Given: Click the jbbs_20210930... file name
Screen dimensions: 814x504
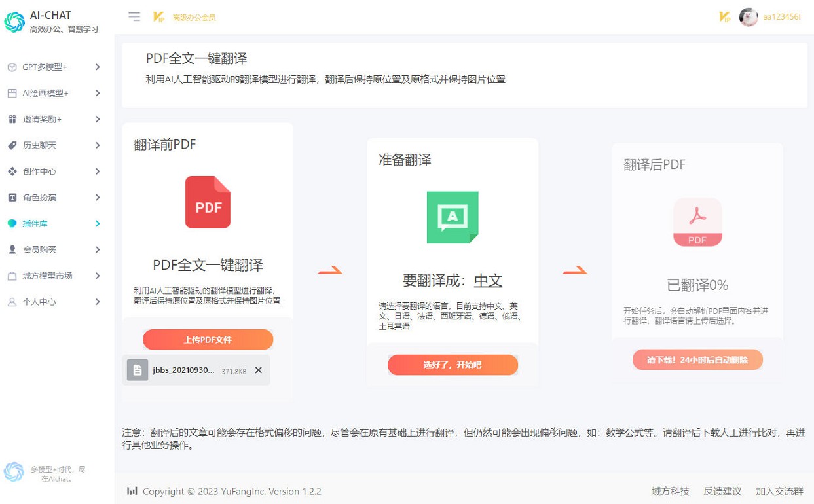Looking at the screenshot, I should click(183, 370).
